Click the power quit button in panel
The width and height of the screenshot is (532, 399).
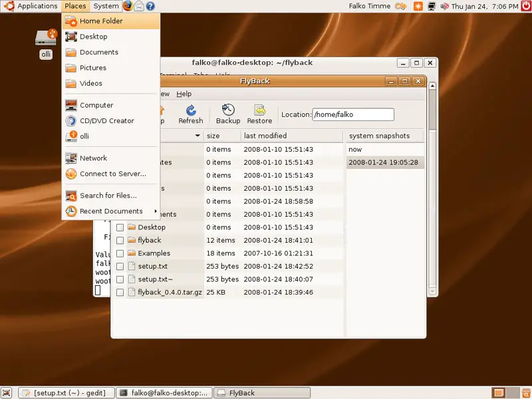pyautogui.click(x=526, y=6)
